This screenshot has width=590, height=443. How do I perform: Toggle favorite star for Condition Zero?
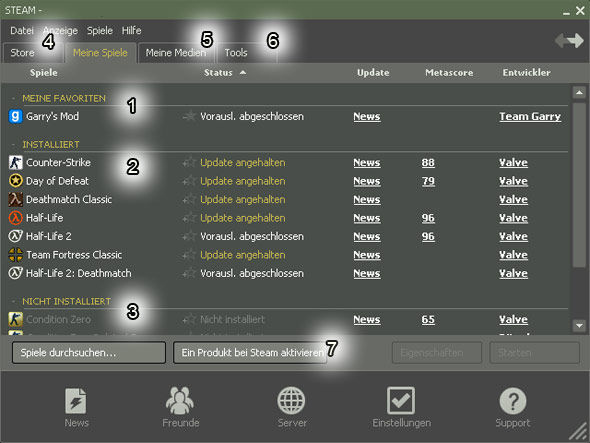click(x=189, y=319)
